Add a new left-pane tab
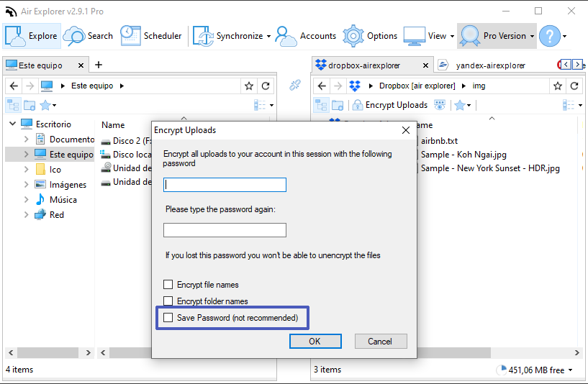This screenshot has height=384, width=588. coord(99,65)
